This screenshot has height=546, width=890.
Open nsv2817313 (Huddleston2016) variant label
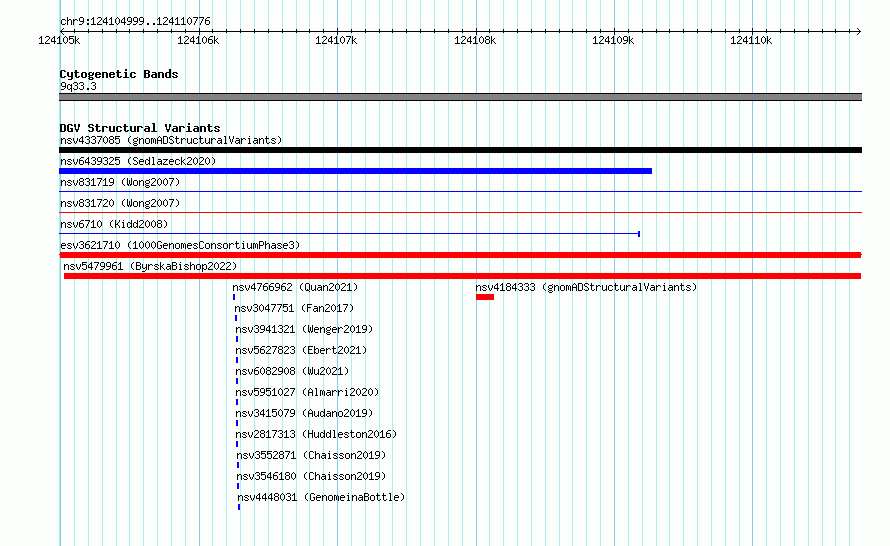point(316,434)
